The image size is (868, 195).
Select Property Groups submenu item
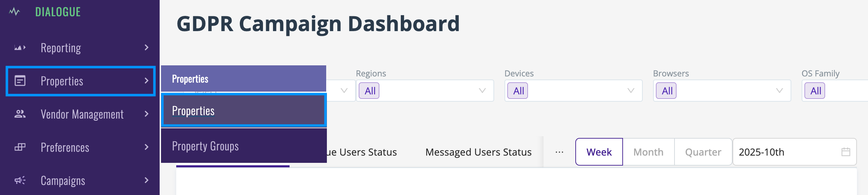[x=244, y=146]
